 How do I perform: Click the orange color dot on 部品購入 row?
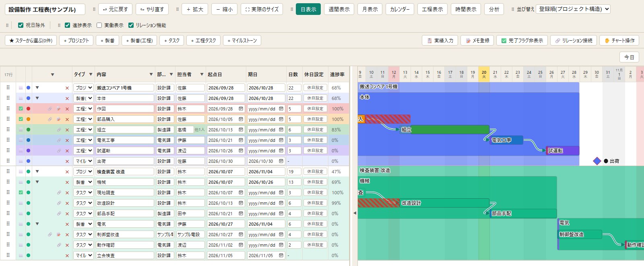[x=28, y=119]
